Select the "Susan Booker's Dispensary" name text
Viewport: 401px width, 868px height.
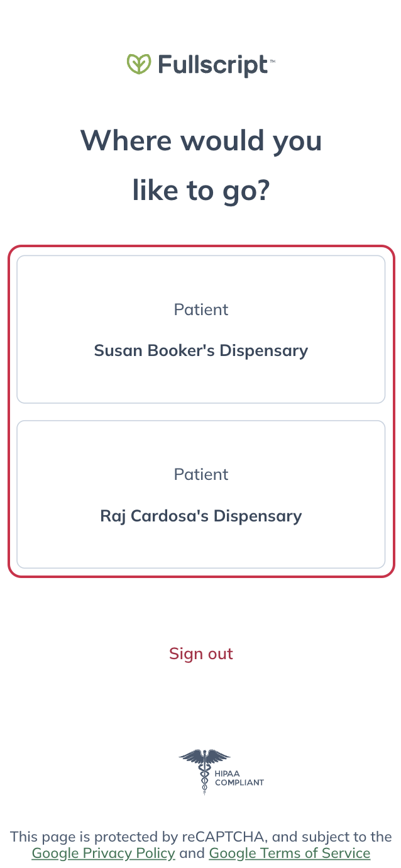tap(200, 350)
